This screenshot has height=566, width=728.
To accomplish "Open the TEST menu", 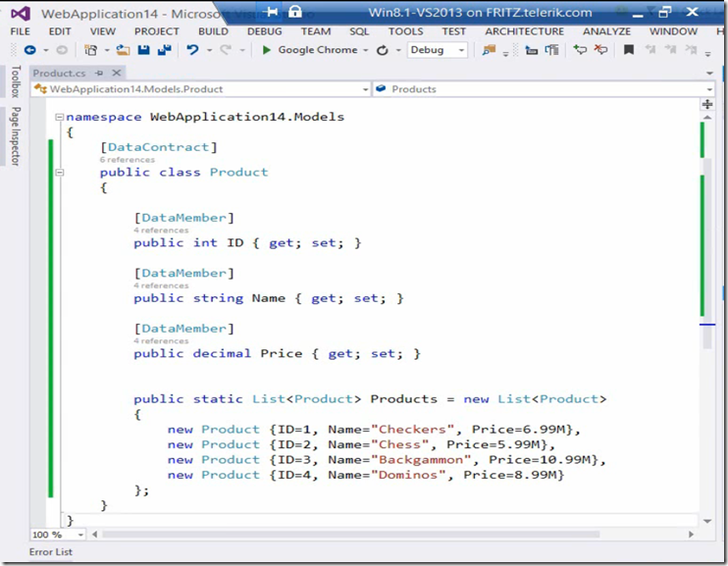I will click(453, 31).
